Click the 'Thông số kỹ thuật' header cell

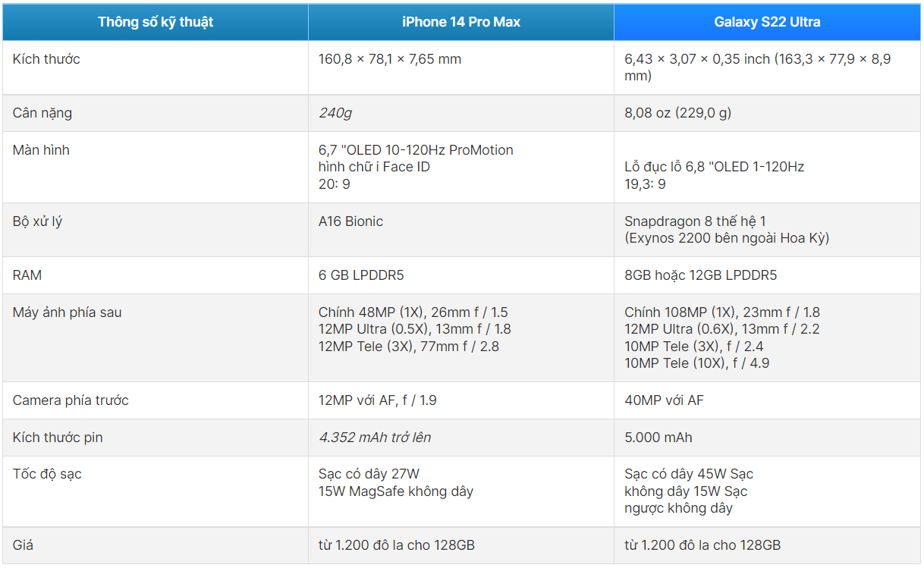(x=156, y=22)
